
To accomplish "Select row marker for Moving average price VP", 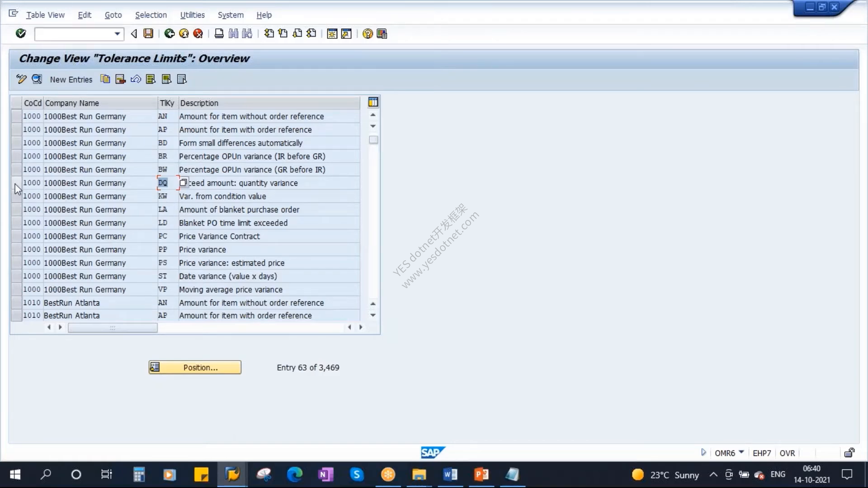I will point(16,289).
